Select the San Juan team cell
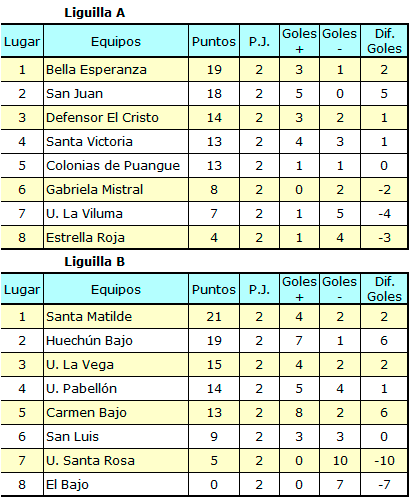The height and width of the screenshot is (497, 409). click(x=116, y=93)
